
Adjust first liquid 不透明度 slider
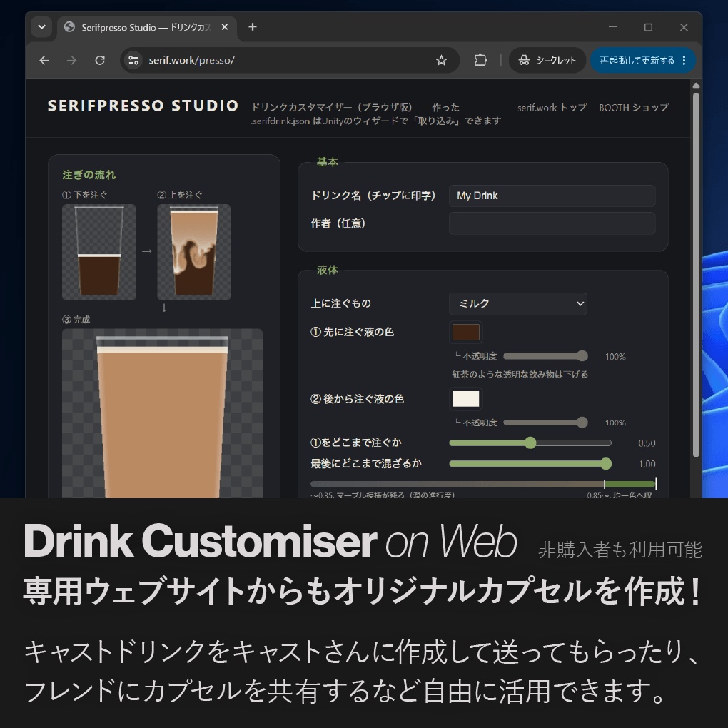[x=545, y=356]
